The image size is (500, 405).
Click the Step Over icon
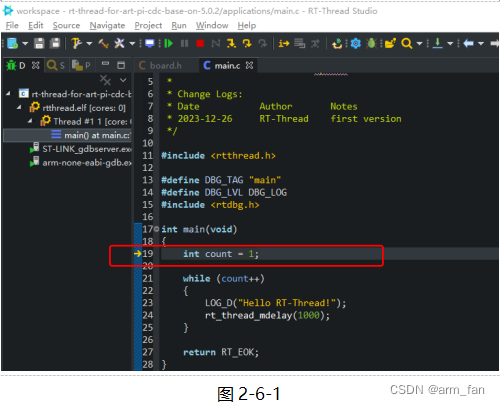(x=247, y=43)
